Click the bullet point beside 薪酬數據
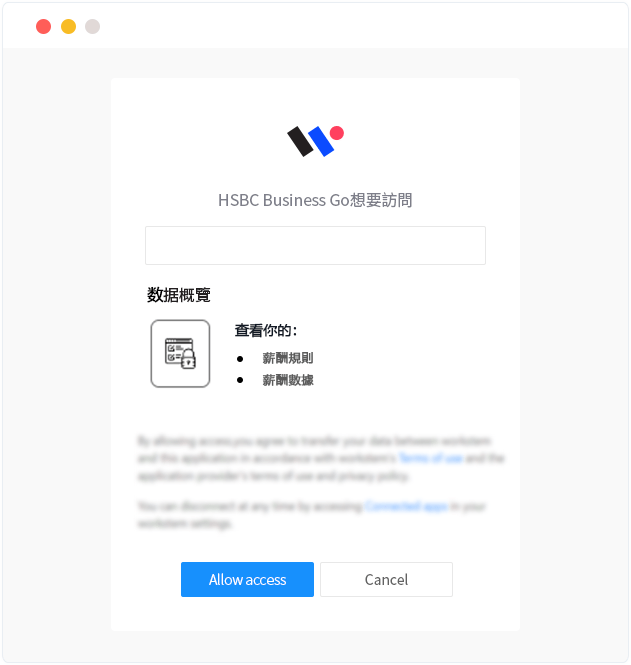Screen dimensions: 631x665 click(240, 380)
